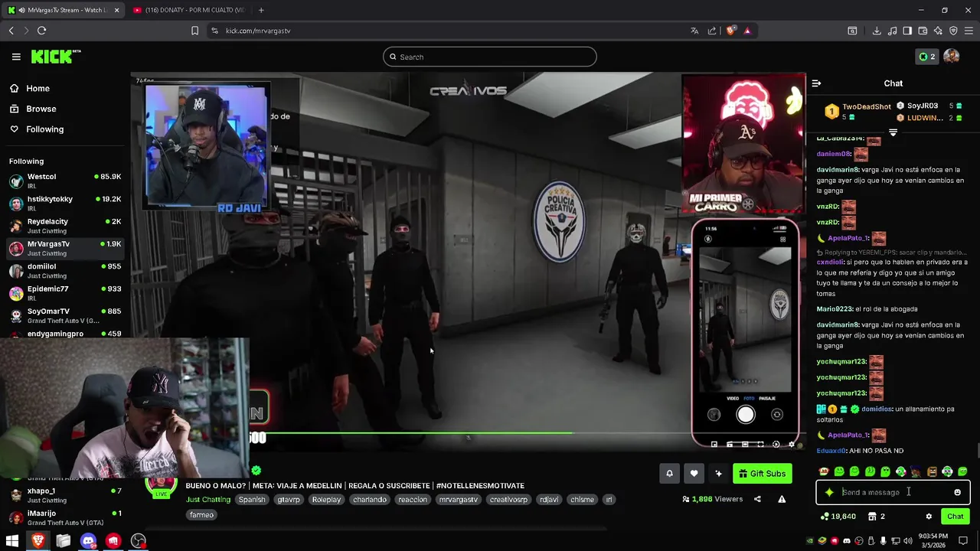Screen dimensions: 980x551
Task: Open File Explorer from the taskbar
Action: coord(63,541)
